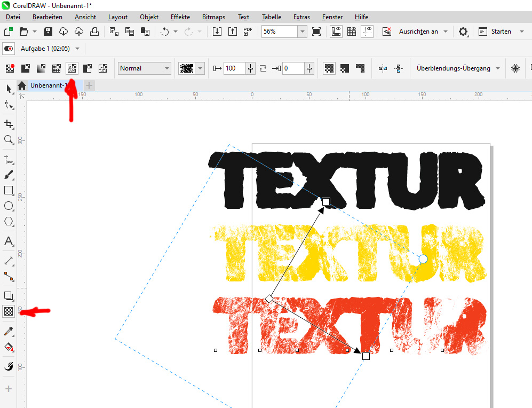This screenshot has height=408, width=532.
Task: Click the round transparency rotation handle
Action: click(423, 260)
